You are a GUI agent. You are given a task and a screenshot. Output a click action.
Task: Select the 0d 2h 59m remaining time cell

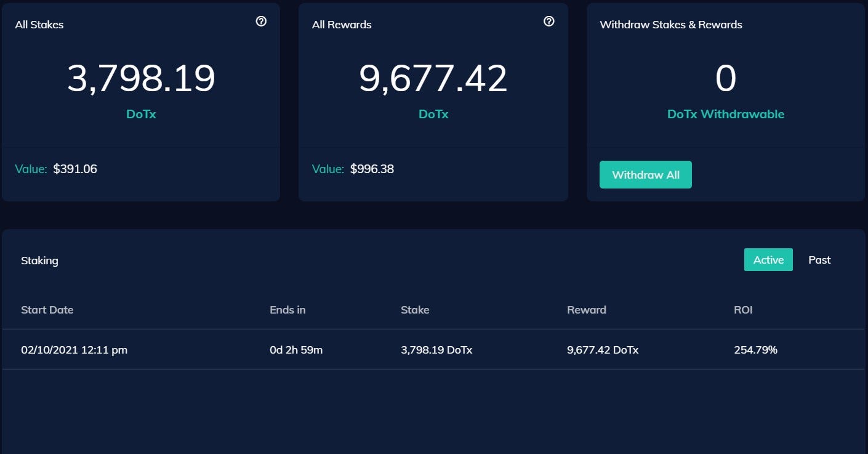(296, 350)
